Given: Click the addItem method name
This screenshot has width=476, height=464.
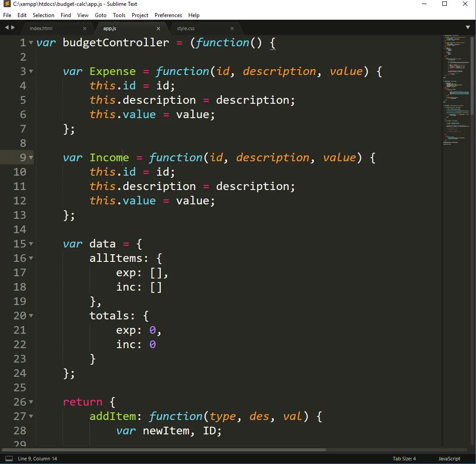Looking at the screenshot, I should 112,416.
